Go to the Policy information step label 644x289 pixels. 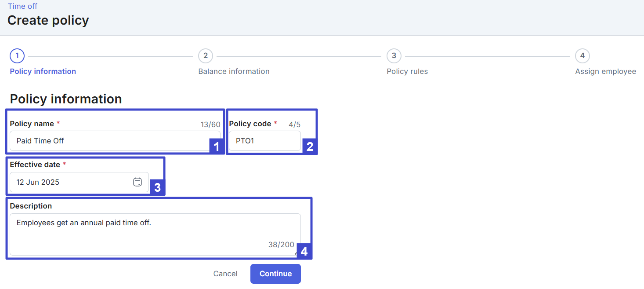[43, 71]
